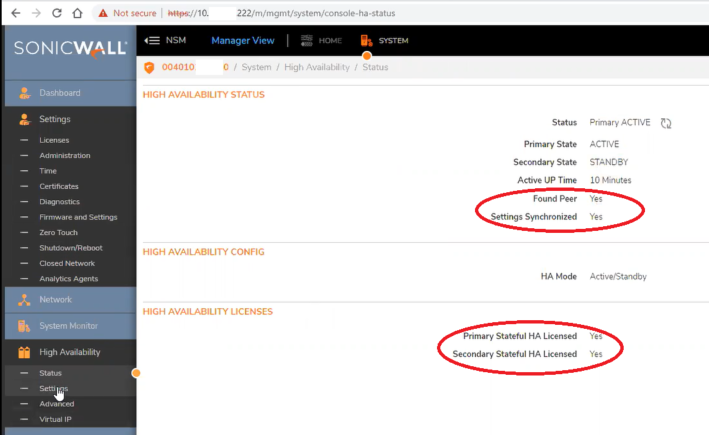Expand the System Monitor section
The height and width of the screenshot is (435, 709).
point(68,326)
